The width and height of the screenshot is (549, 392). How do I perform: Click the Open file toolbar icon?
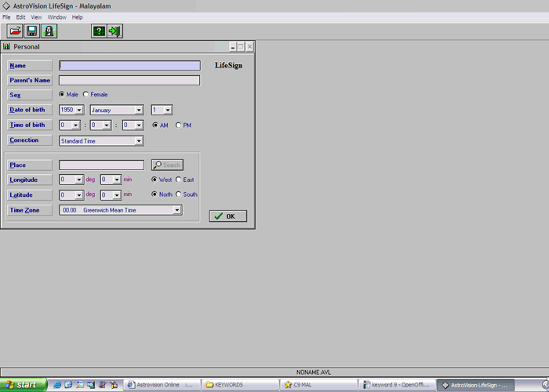pos(15,31)
